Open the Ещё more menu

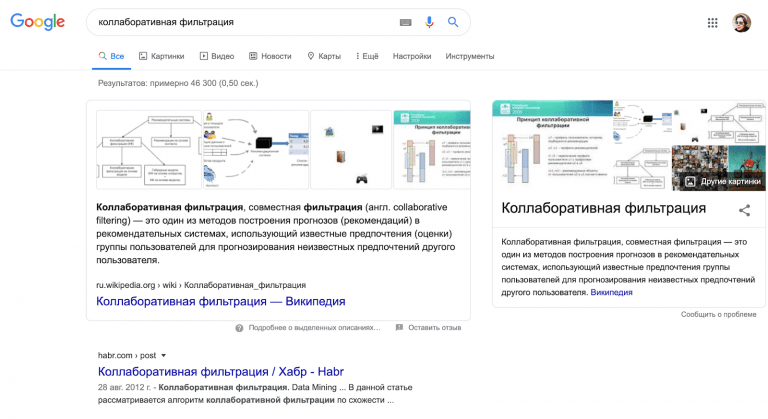[x=367, y=56]
